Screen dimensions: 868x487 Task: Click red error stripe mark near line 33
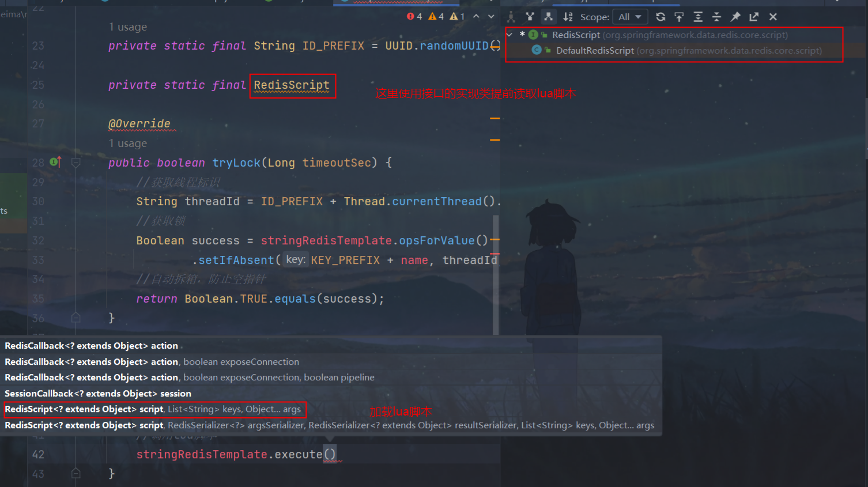coord(495,254)
